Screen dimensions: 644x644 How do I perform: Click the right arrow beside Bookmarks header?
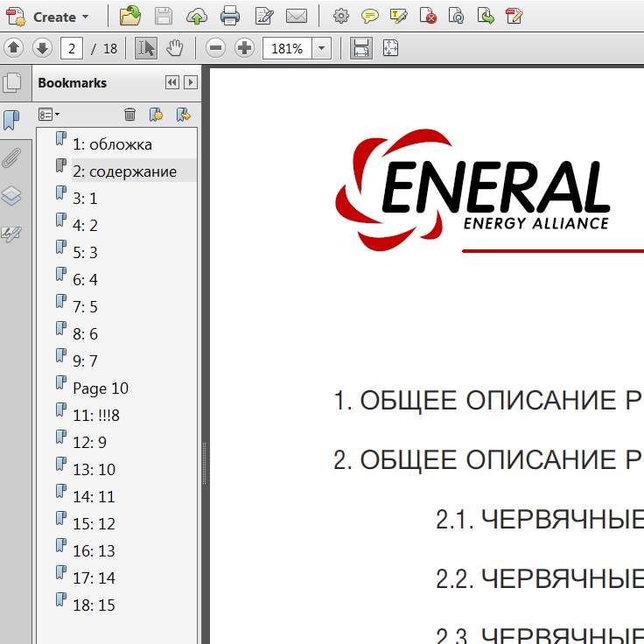click(190, 82)
